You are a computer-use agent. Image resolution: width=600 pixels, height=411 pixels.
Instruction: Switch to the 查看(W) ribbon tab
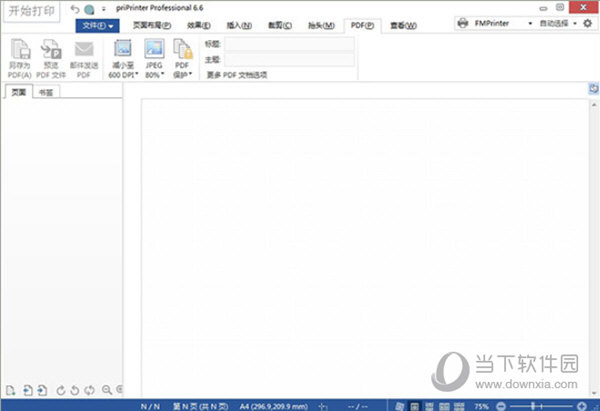coord(403,26)
